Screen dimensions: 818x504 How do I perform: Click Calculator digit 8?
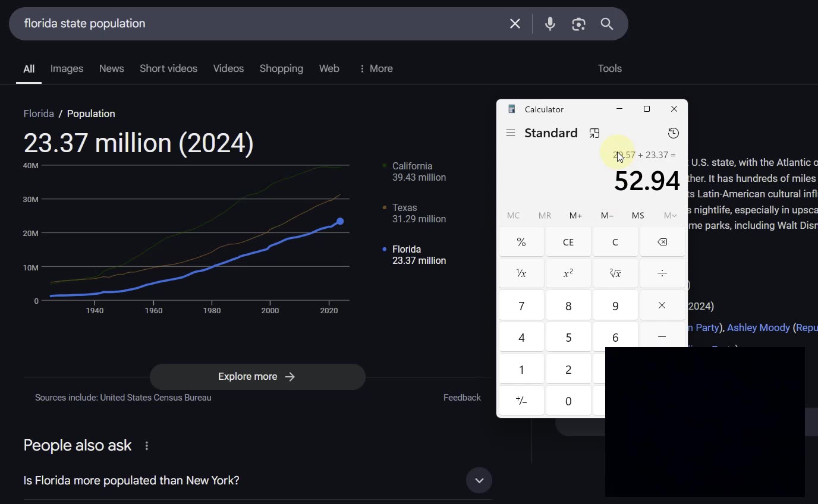(x=568, y=305)
